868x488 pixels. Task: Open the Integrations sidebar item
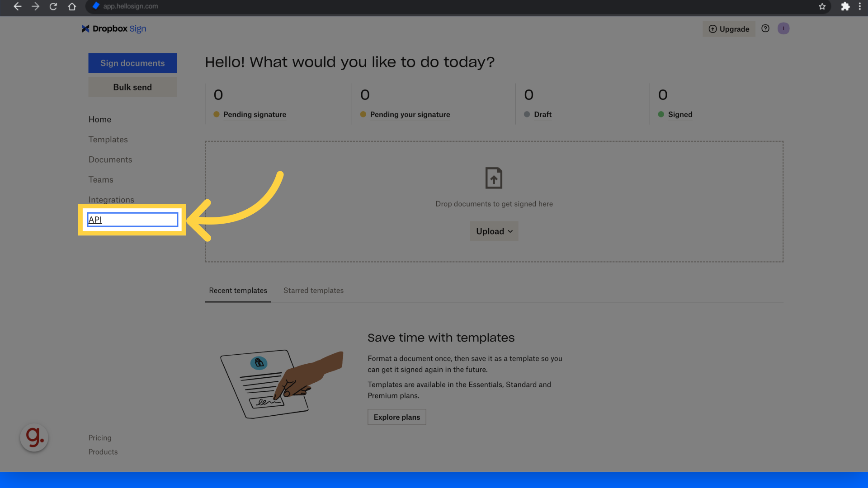[x=111, y=199]
